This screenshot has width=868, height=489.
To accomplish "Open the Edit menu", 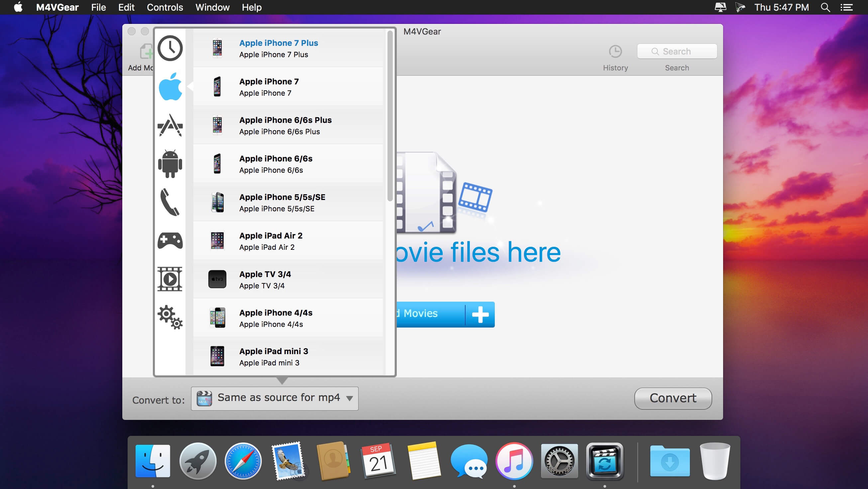I will [x=126, y=7].
